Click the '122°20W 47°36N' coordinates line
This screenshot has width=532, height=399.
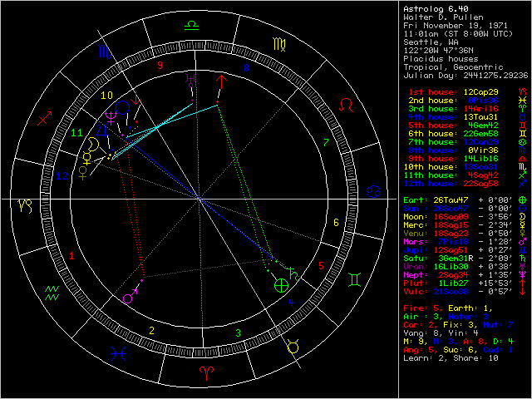[438, 51]
